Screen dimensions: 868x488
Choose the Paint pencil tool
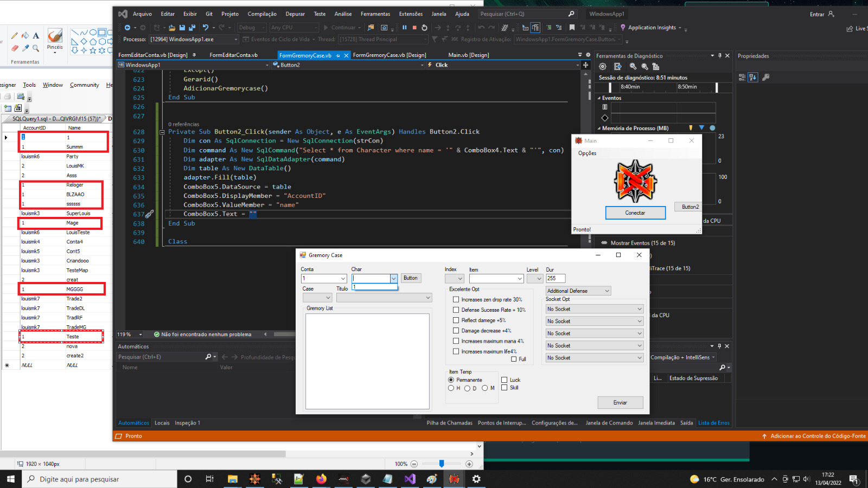(x=15, y=36)
